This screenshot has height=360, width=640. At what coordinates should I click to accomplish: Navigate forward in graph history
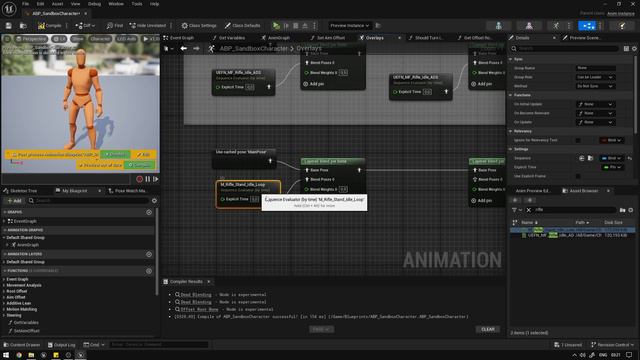pos(196,49)
